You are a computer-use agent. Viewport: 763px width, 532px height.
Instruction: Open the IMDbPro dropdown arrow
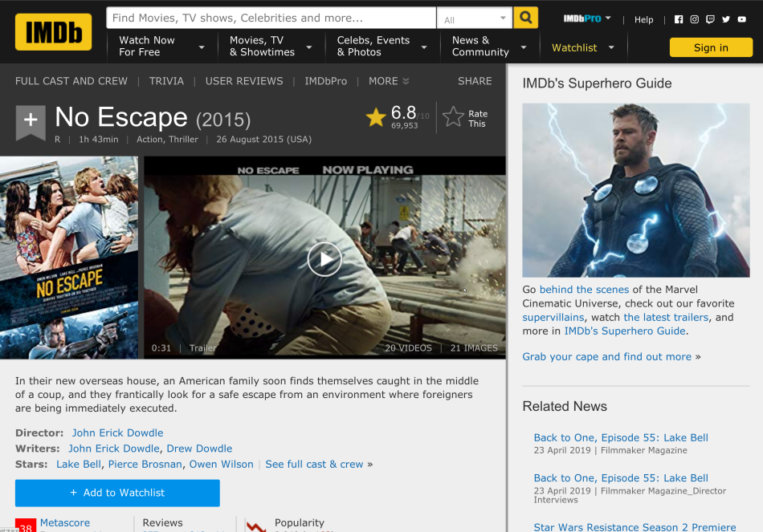coord(608,18)
